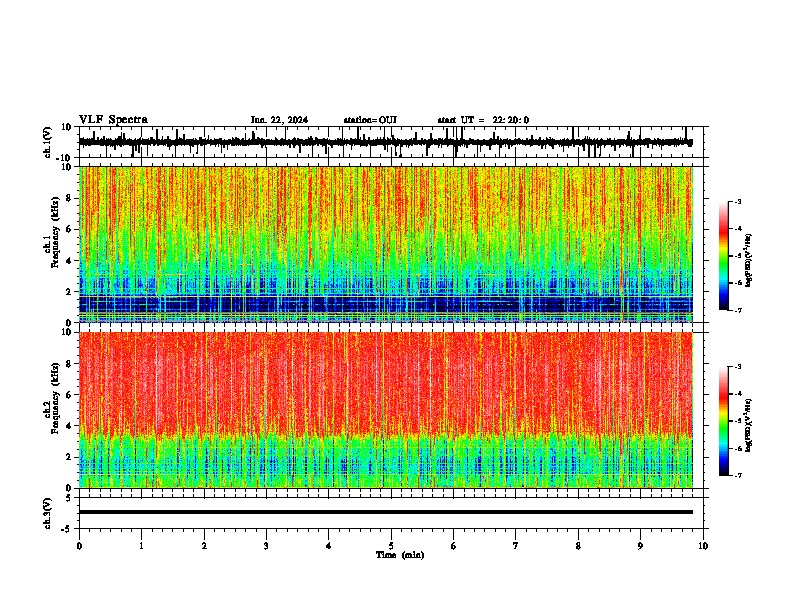792x612 pixels.
Task: Click the "station=OUJ" header label
Action: pyautogui.click(x=370, y=120)
